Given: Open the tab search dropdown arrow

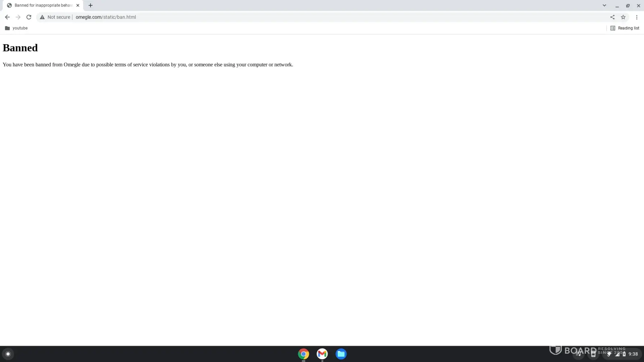Looking at the screenshot, I should [604, 5].
